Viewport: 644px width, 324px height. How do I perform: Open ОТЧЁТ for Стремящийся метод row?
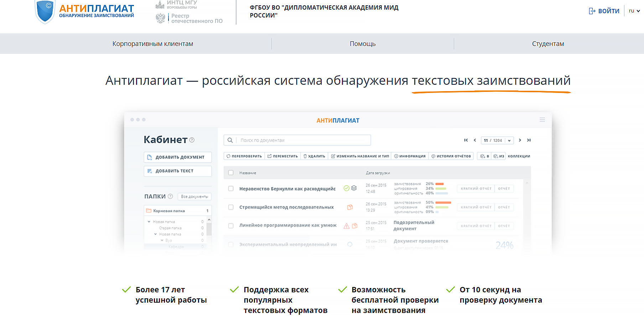(504, 207)
